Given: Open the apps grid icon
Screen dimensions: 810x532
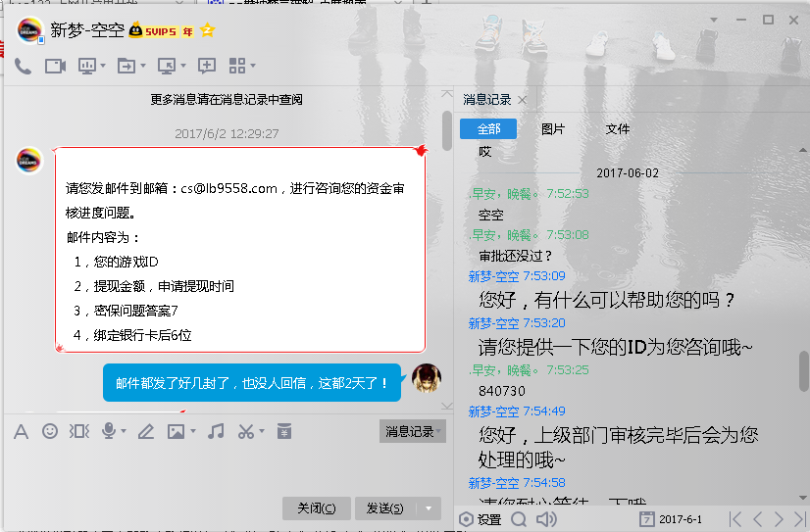Looking at the screenshot, I should coord(237,66).
